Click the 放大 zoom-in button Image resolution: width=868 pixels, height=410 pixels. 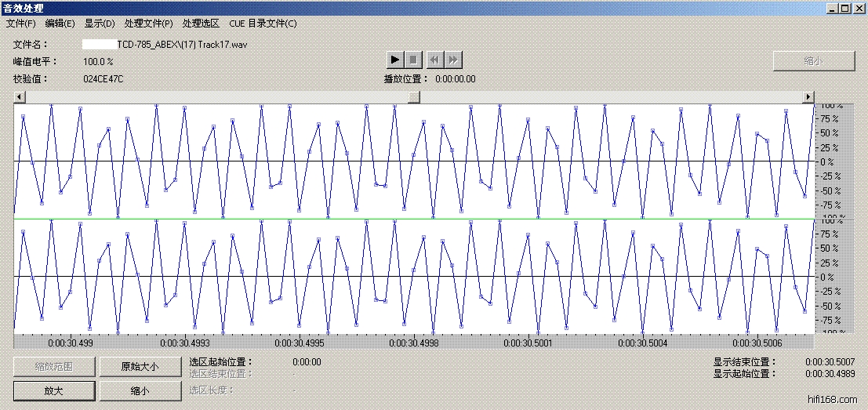(54, 390)
